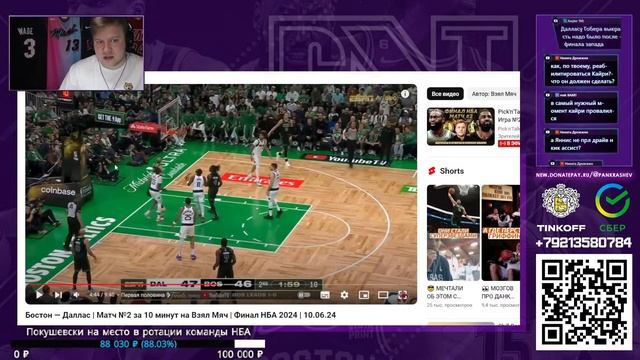Viewport: 640px width, 360px height.
Task: Click the donation QR code
Action: click(x=584, y=302)
